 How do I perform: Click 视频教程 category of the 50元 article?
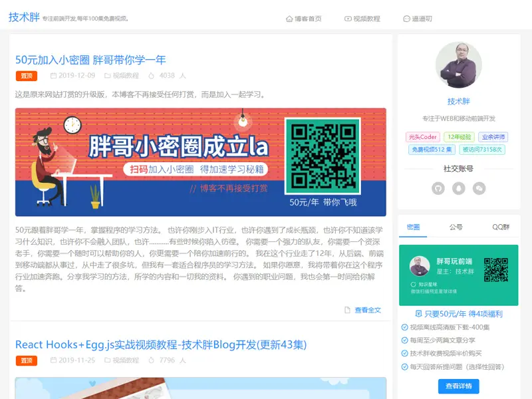pyautogui.click(x=126, y=76)
